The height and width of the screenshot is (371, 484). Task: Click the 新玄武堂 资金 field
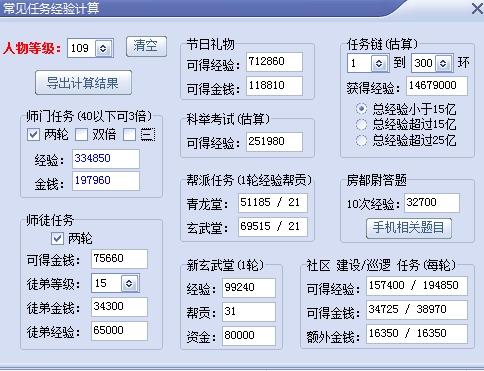249,335
